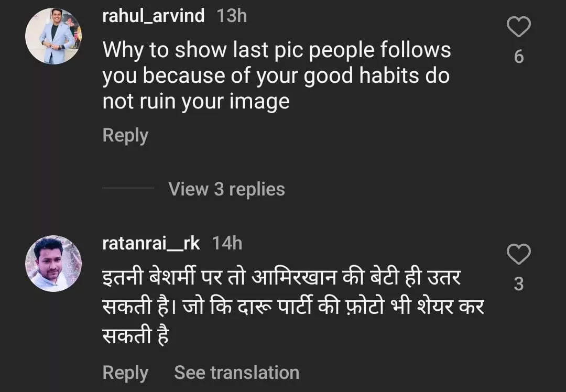Show translation of the Hindi comment
Image resolution: width=566 pixels, height=392 pixels.
click(236, 373)
